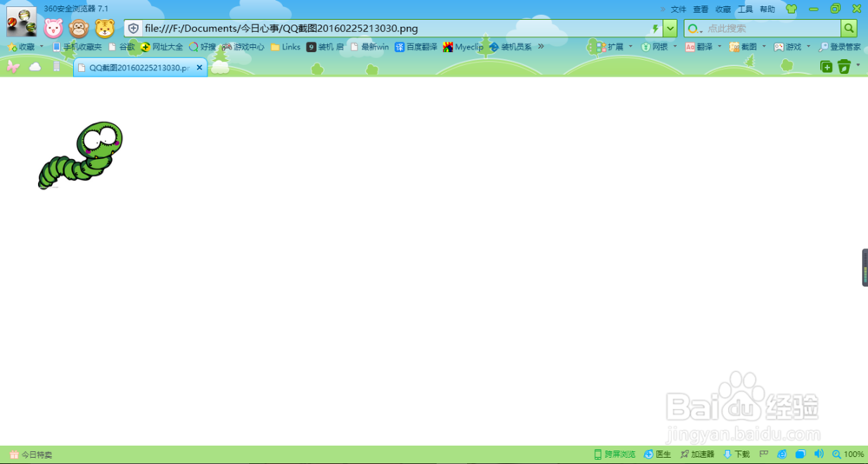The height and width of the screenshot is (464, 868).
Task: Click the IE engine mode icon
Action: (x=782, y=454)
